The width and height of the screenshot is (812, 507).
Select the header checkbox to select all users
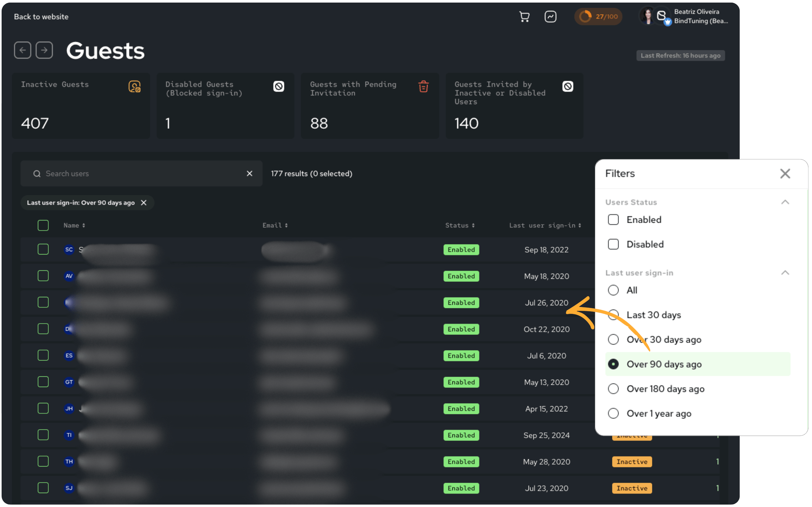(x=43, y=225)
